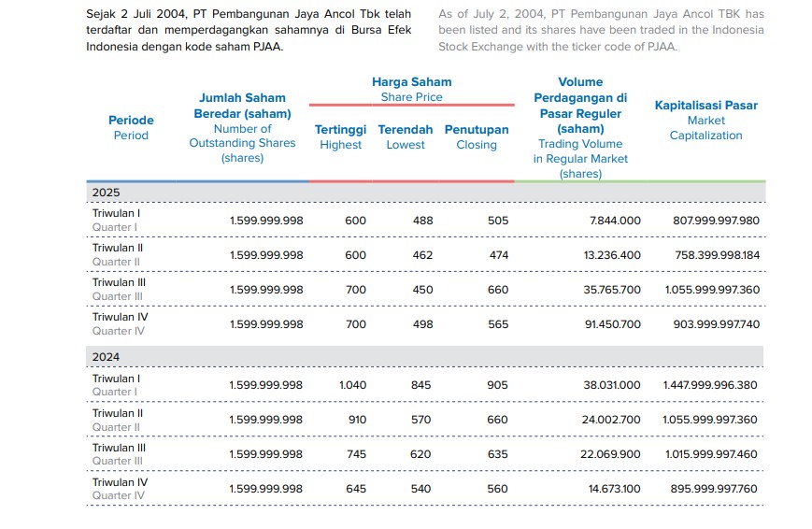Click the 2024 year section header row
Screen dimensions: 812x529
tap(425, 357)
